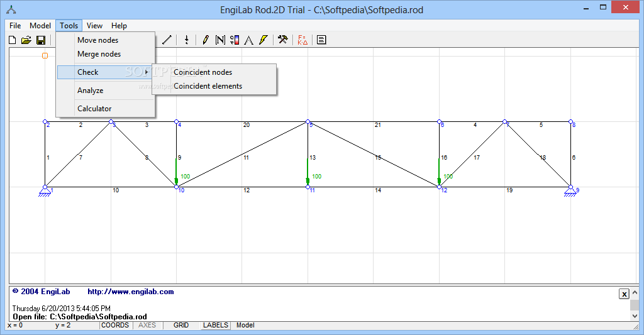The width and height of the screenshot is (644, 335).
Task: Toggle GRID display in status bar
Action: (181, 325)
